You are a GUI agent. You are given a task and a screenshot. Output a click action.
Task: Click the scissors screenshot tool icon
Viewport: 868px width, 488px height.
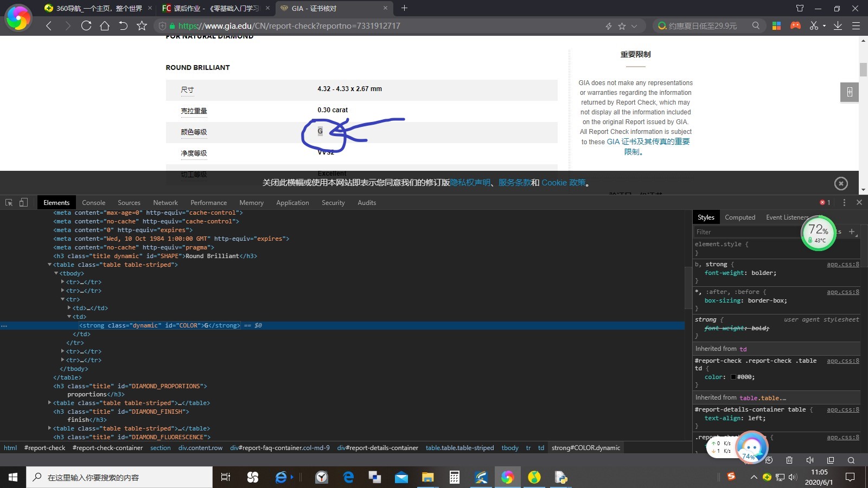[814, 25]
